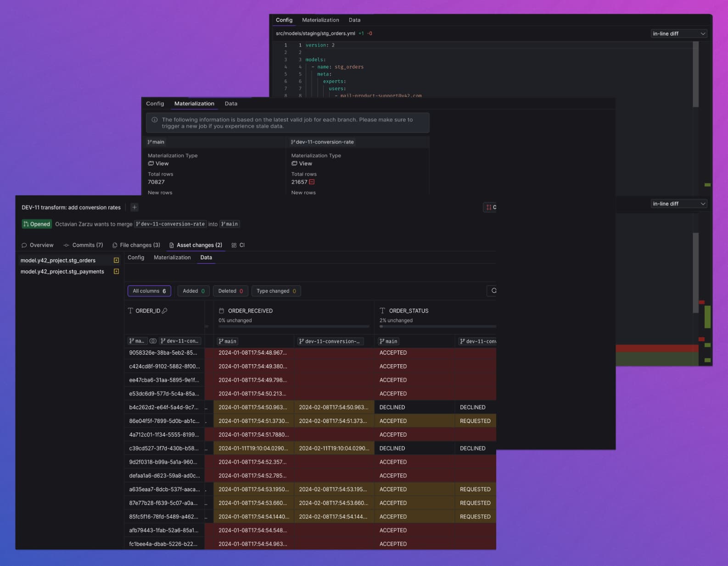Switch to the Commits (7) tab
The height and width of the screenshot is (566, 728).
(x=83, y=245)
